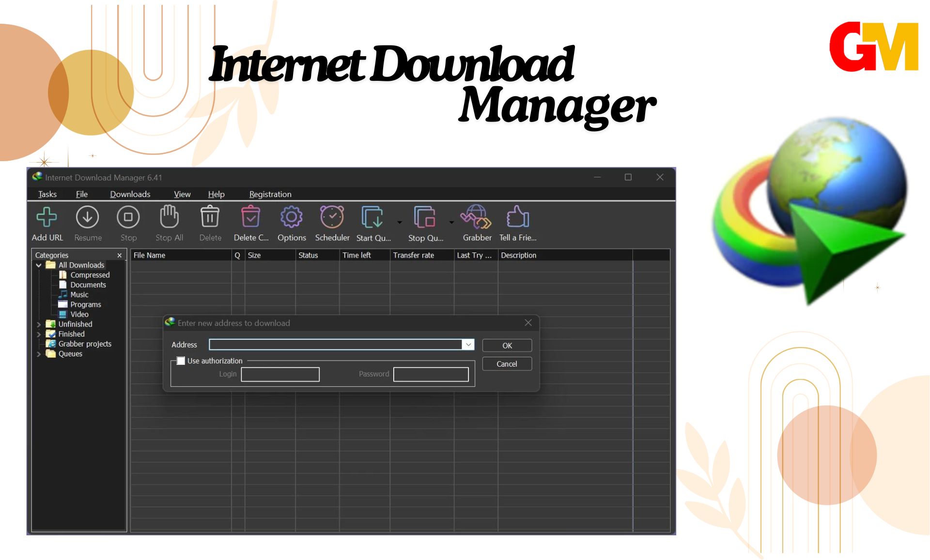Image resolution: width=930 pixels, height=560 pixels.
Task: Sort by Time left column header
Action: pyautogui.click(x=365, y=255)
